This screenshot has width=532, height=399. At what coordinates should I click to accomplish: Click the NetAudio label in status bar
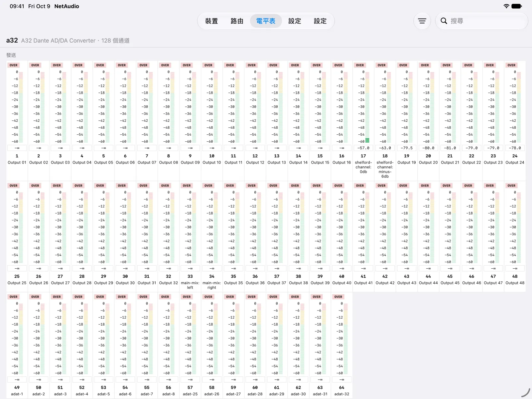[x=66, y=6]
